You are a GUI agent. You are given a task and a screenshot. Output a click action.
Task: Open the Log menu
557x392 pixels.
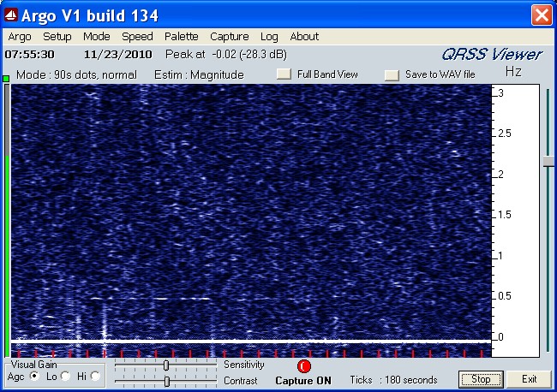269,37
